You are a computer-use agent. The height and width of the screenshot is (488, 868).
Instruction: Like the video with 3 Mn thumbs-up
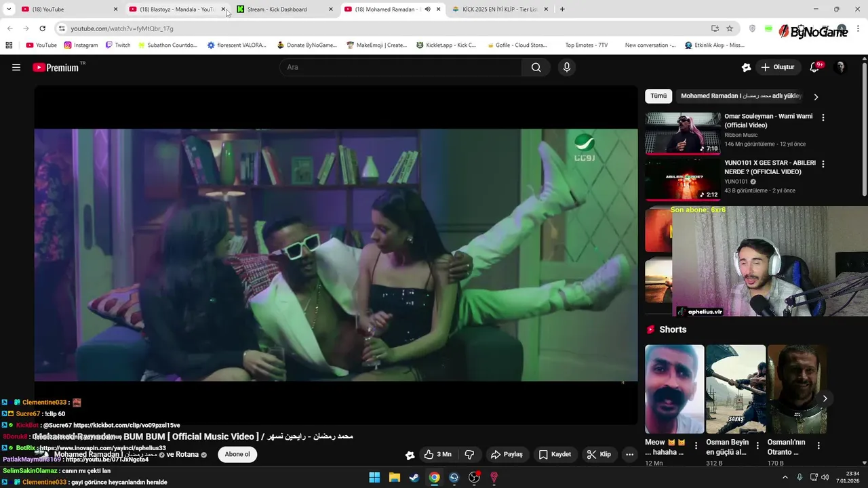pos(437,454)
